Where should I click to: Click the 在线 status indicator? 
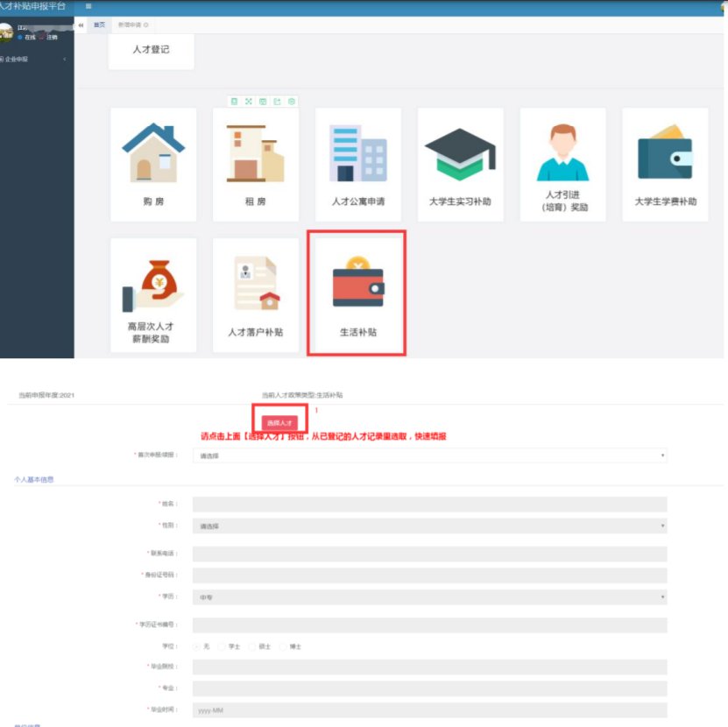click(x=27, y=37)
